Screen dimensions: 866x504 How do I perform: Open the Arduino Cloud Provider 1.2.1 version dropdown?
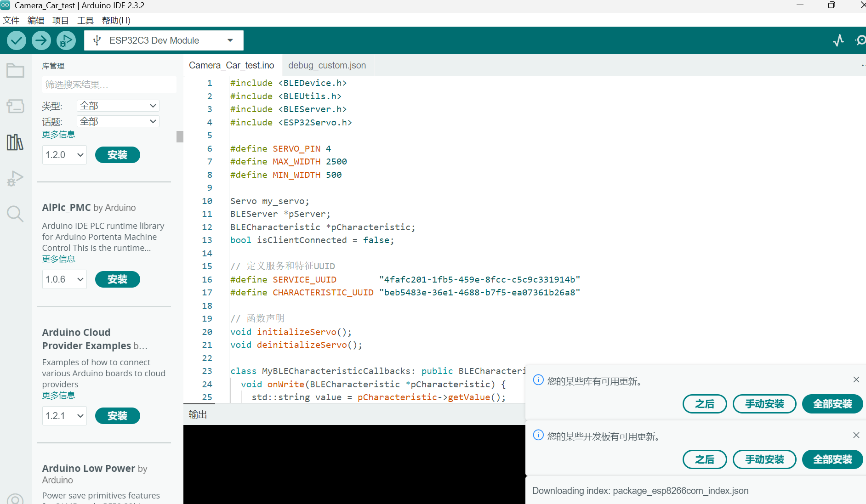(64, 416)
